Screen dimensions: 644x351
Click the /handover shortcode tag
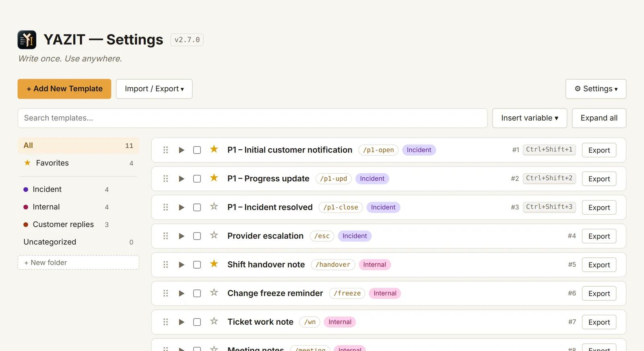click(333, 265)
